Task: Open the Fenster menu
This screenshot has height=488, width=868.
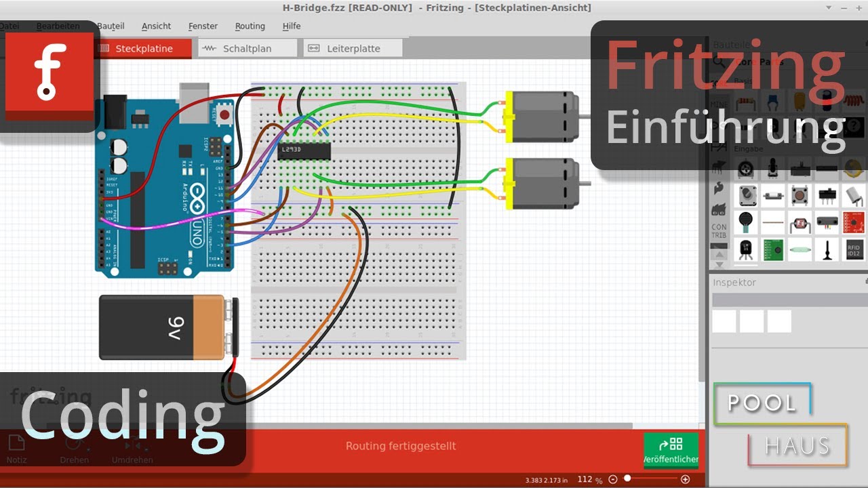Action: (203, 26)
